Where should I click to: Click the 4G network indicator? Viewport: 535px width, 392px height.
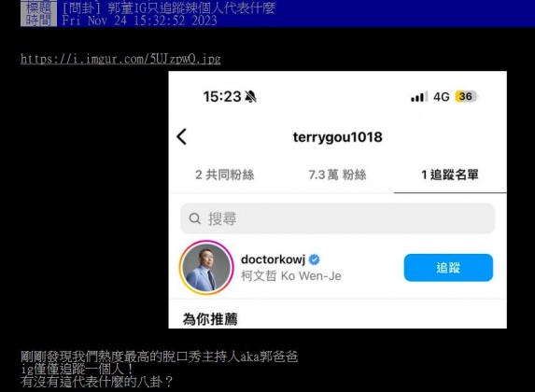(x=442, y=97)
